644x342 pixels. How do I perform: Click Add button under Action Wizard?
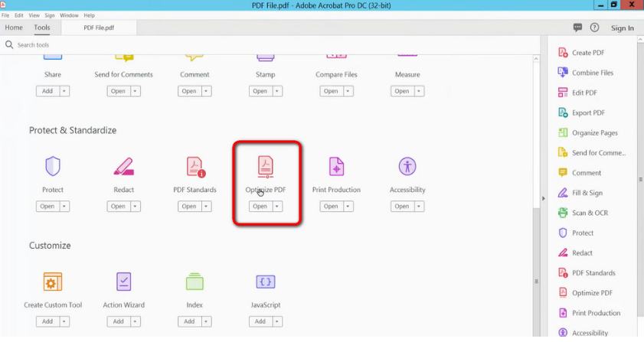tap(119, 321)
